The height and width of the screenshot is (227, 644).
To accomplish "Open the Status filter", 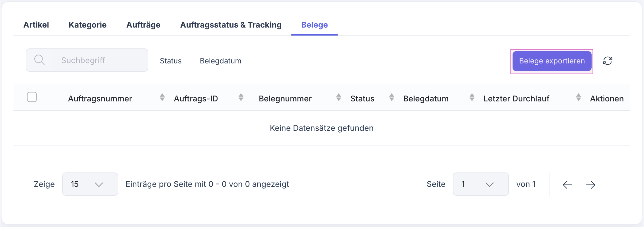I will click(x=171, y=61).
